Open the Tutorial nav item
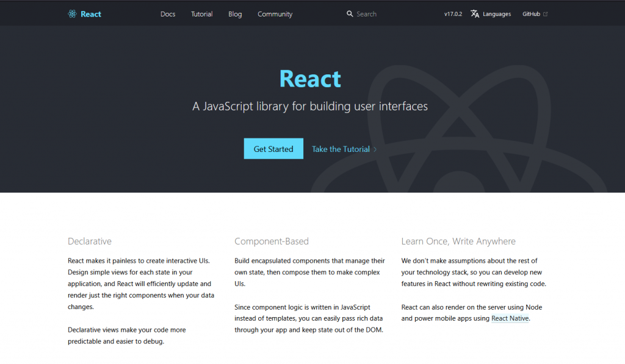 tap(201, 14)
